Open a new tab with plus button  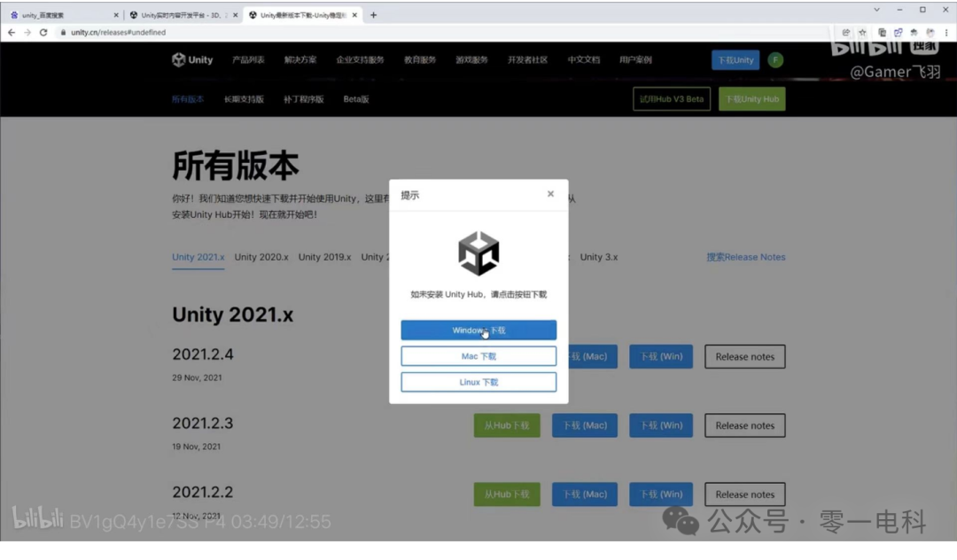pyautogui.click(x=374, y=15)
